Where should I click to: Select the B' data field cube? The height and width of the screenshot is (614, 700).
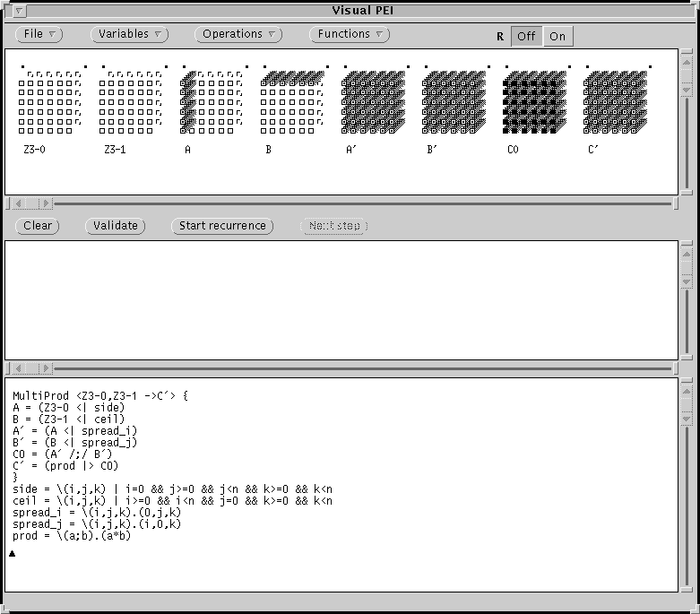click(x=454, y=102)
